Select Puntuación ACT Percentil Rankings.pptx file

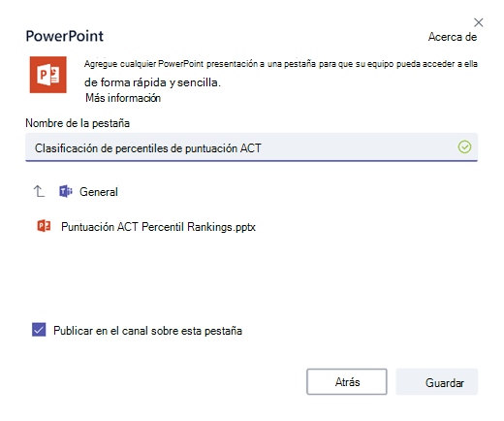(158, 227)
